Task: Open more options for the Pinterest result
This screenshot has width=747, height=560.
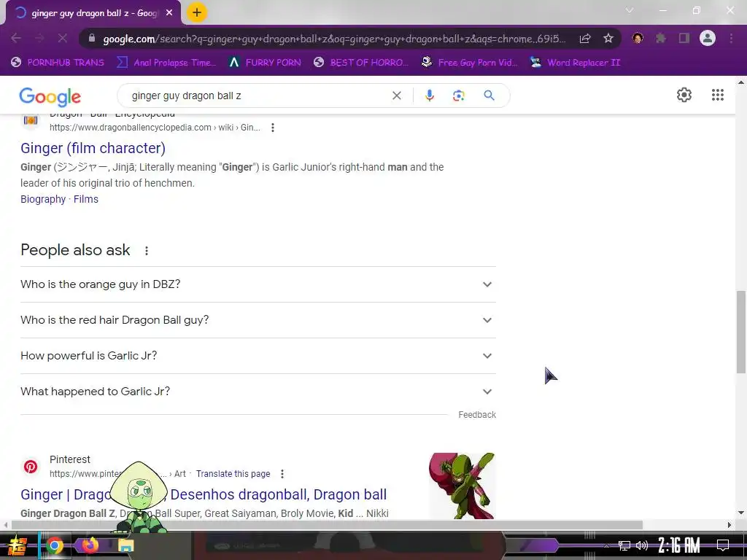Action: pyautogui.click(x=282, y=474)
